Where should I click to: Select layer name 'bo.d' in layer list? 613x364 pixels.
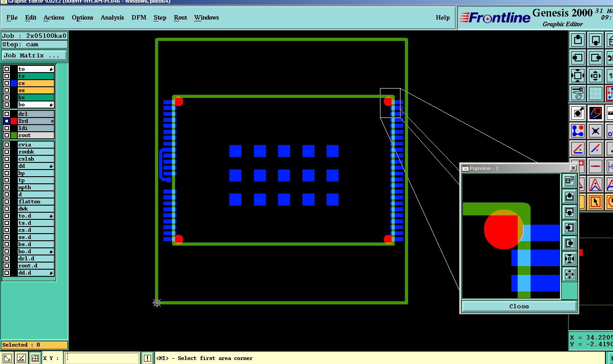coord(36,251)
